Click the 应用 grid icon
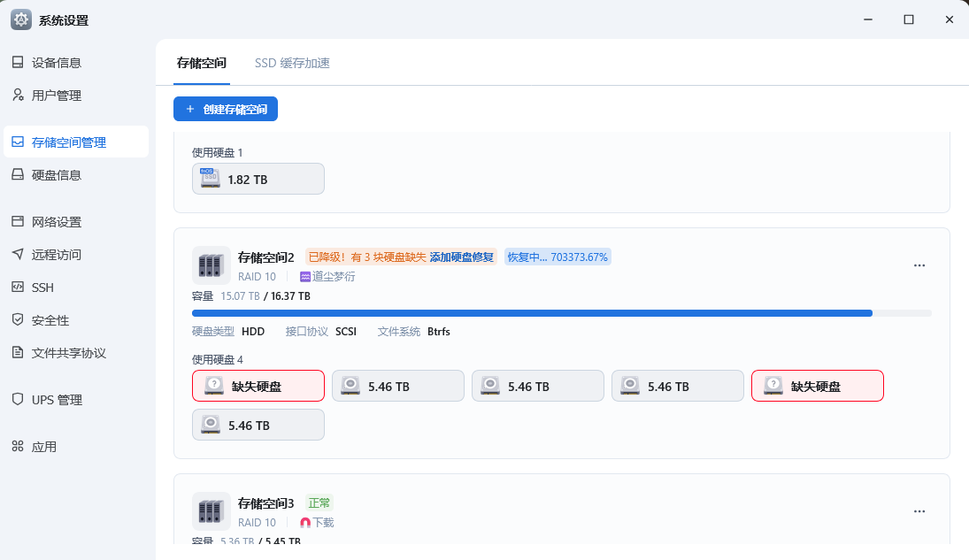Viewport: 969px width, 560px height. pyautogui.click(x=18, y=446)
